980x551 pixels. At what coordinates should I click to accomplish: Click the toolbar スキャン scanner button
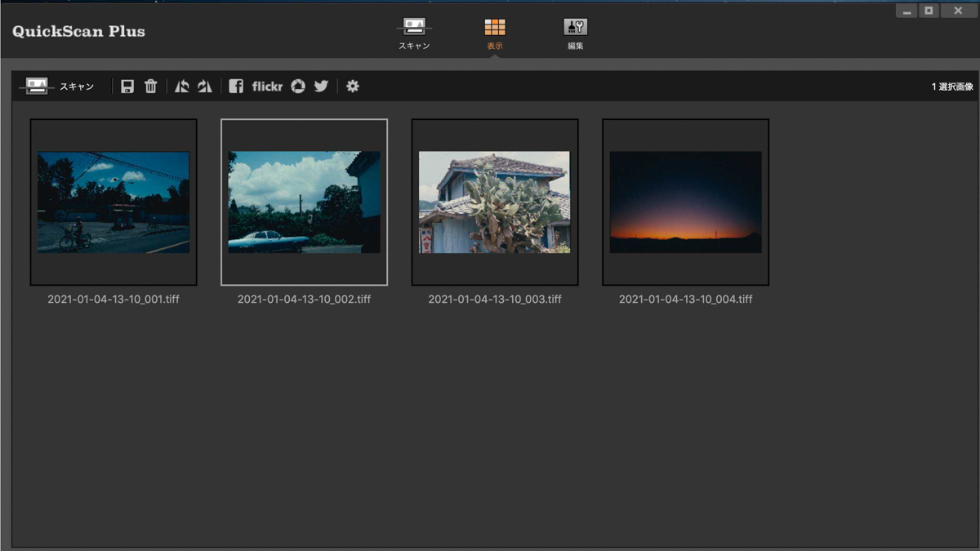pos(56,86)
